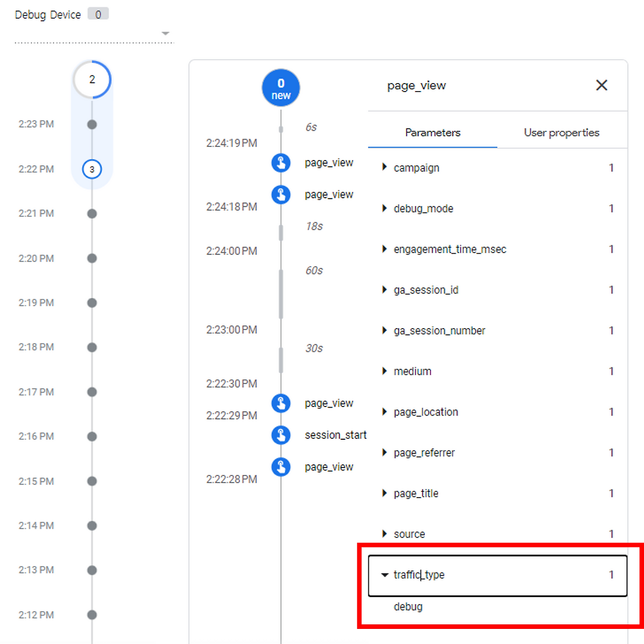Screen dimensions: 644x644
Task: Click the 2:22:29 PM timestamp
Action: pos(231,416)
